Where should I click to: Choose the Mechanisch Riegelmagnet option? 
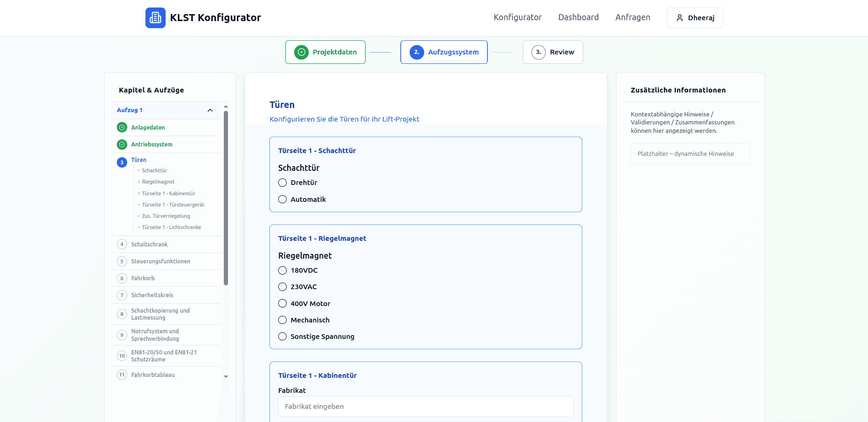pos(282,320)
